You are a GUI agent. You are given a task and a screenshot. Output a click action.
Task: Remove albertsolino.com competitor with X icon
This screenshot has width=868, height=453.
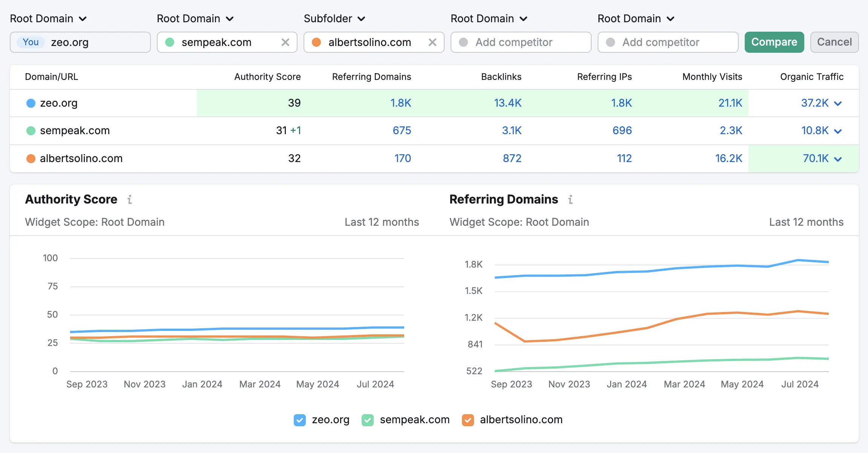tap(432, 42)
